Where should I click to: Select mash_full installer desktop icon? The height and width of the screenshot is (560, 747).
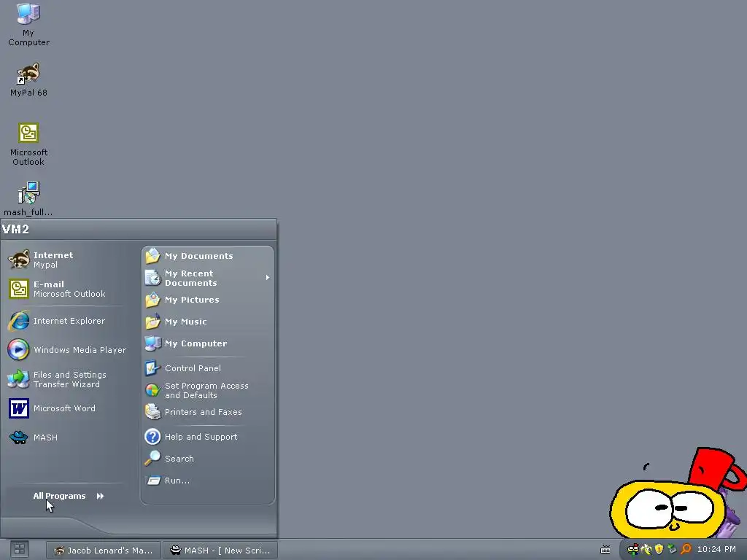pos(28,199)
